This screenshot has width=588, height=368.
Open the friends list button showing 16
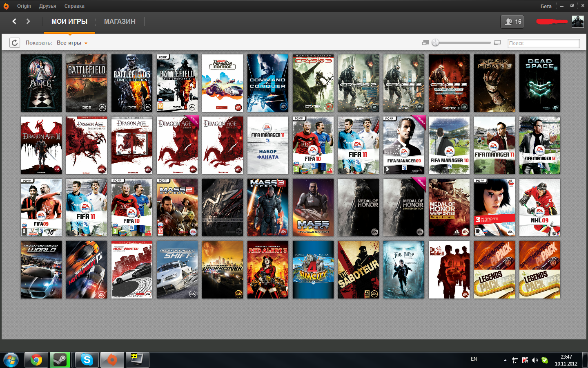[512, 22]
